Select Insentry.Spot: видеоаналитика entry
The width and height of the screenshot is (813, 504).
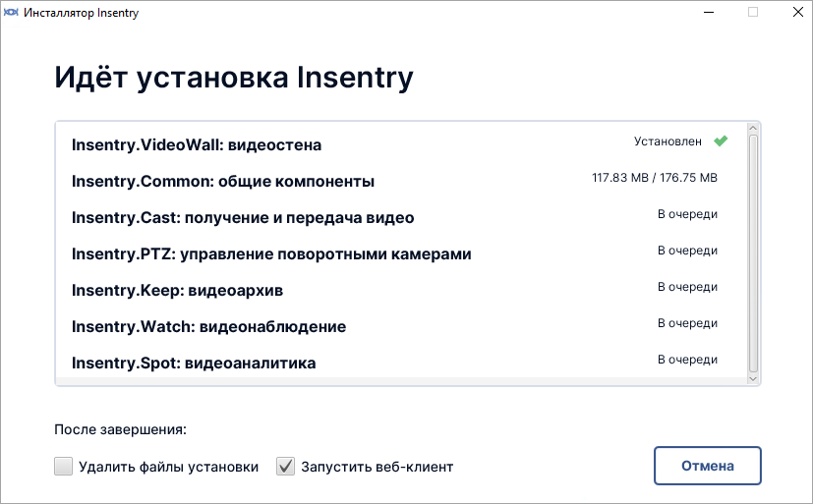(x=401, y=363)
